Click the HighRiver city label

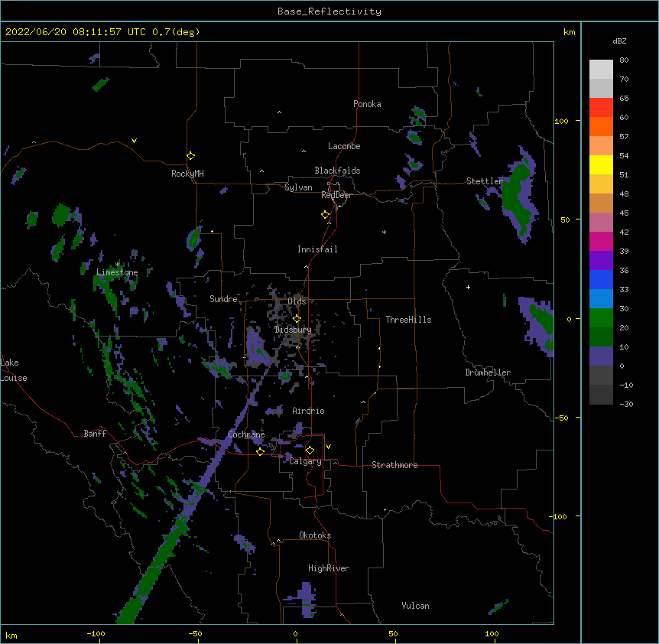click(x=329, y=568)
